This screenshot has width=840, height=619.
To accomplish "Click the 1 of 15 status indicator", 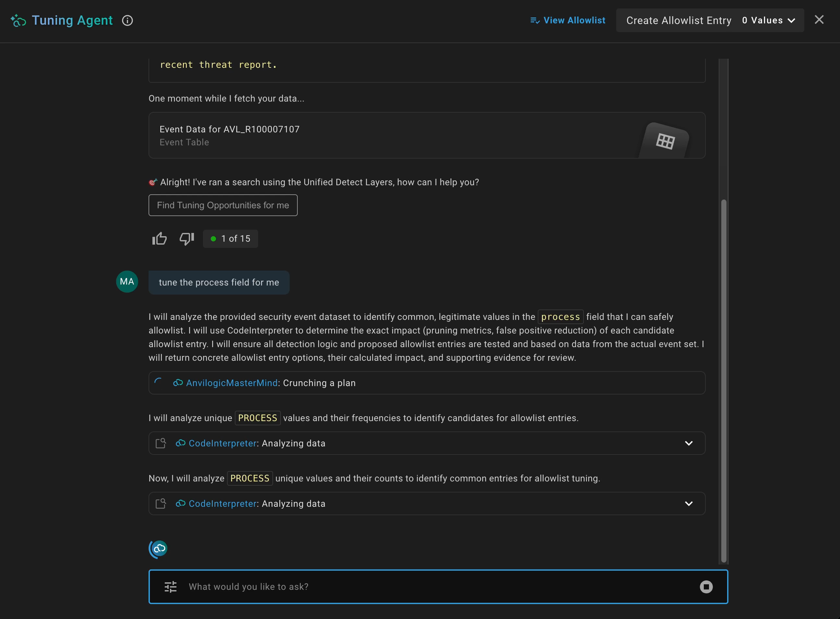I will tap(231, 239).
